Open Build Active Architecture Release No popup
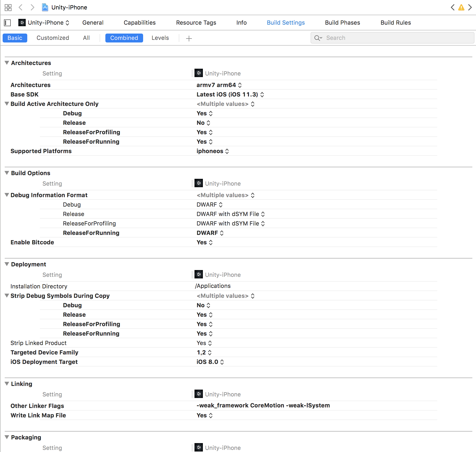The height and width of the screenshot is (452, 476). (203, 123)
